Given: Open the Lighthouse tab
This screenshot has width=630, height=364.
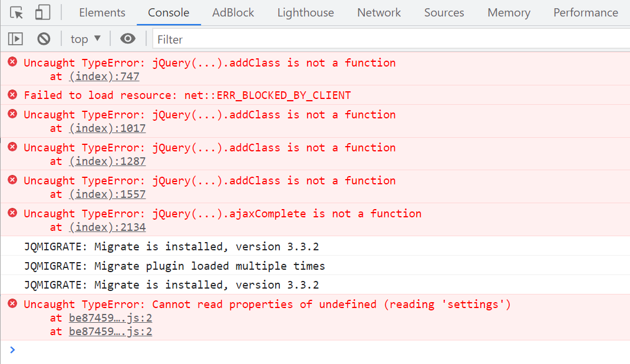Looking at the screenshot, I should click(305, 12).
